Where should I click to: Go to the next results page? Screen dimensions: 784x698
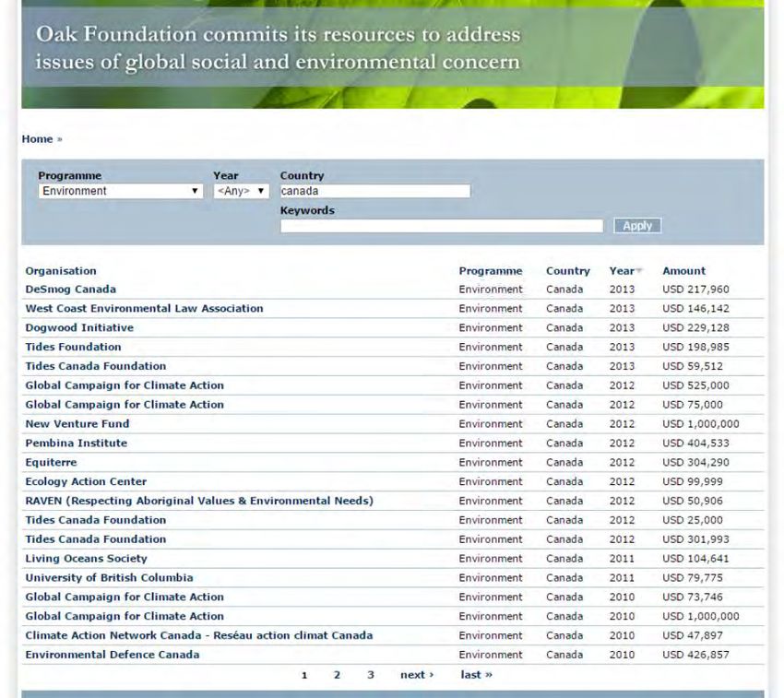[417, 675]
